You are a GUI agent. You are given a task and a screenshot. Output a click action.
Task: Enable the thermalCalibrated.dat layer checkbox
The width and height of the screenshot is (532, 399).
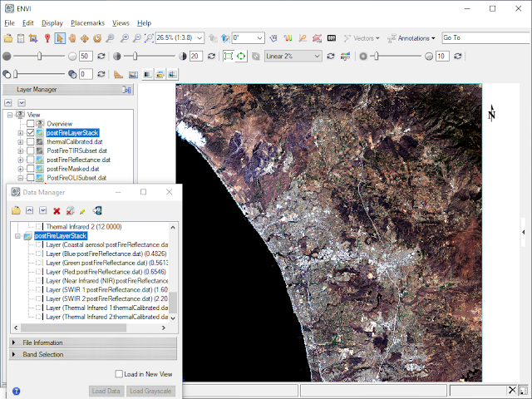click(x=31, y=141)
